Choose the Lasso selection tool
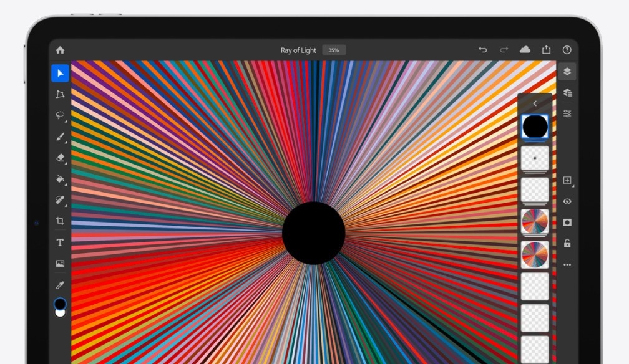The image size is (629, 364). [x=60, y=115]
